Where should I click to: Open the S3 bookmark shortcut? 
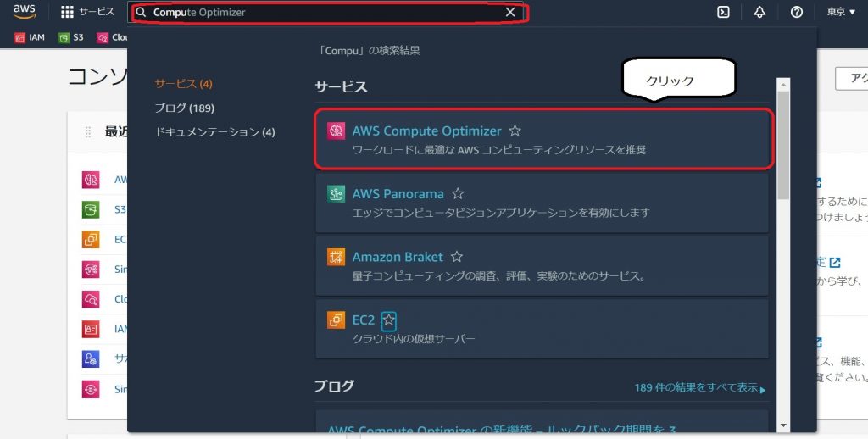click(x=71, y=37)
